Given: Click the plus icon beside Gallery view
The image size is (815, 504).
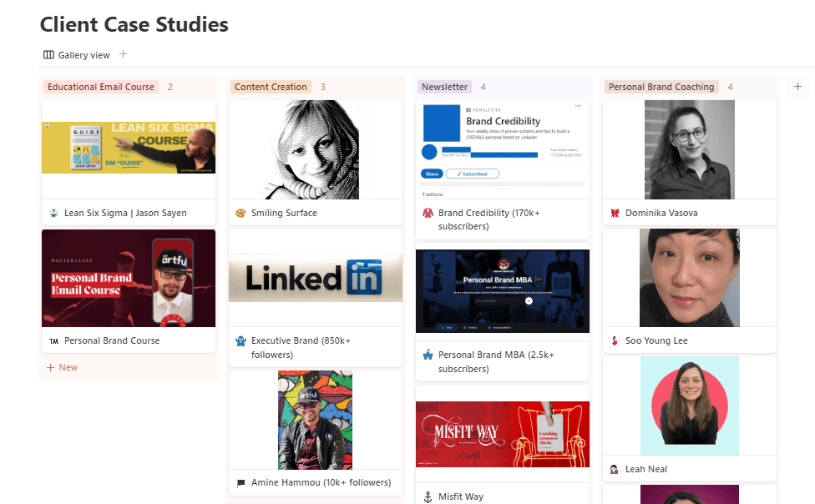Looking at the screenshot, I should [124, 54].
